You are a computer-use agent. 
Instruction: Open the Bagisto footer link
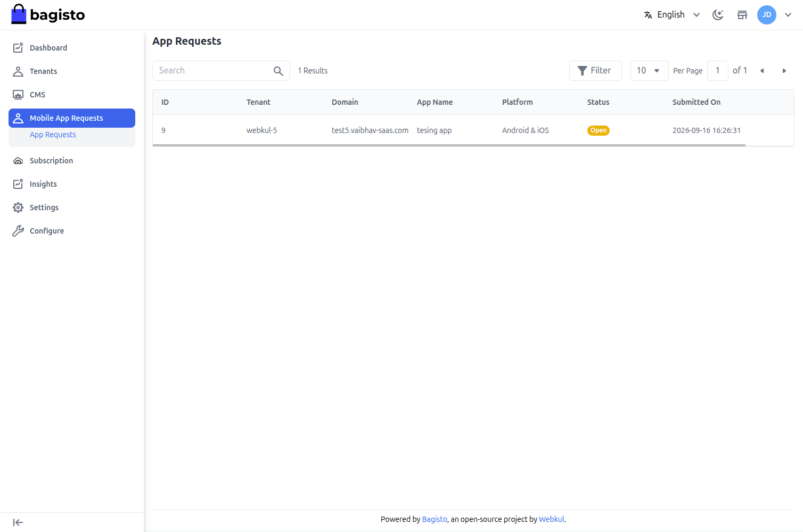pos(435,519)
